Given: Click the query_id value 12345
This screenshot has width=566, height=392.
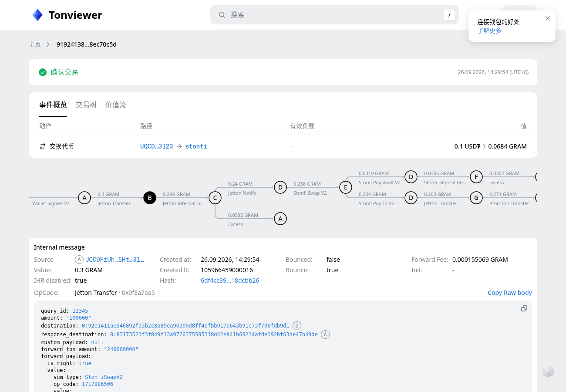Looking at the screenshot, I should coord(80,311).
